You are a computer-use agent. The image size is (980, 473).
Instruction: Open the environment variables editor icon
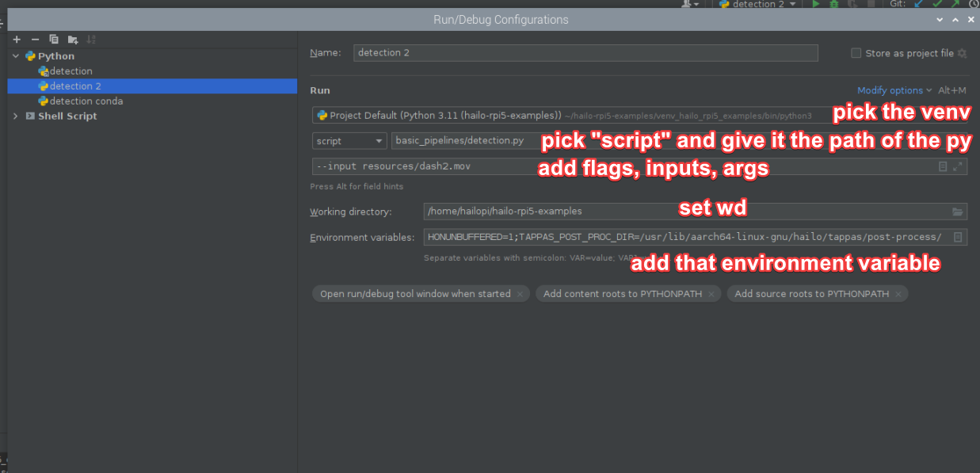[x=958, y=237]
